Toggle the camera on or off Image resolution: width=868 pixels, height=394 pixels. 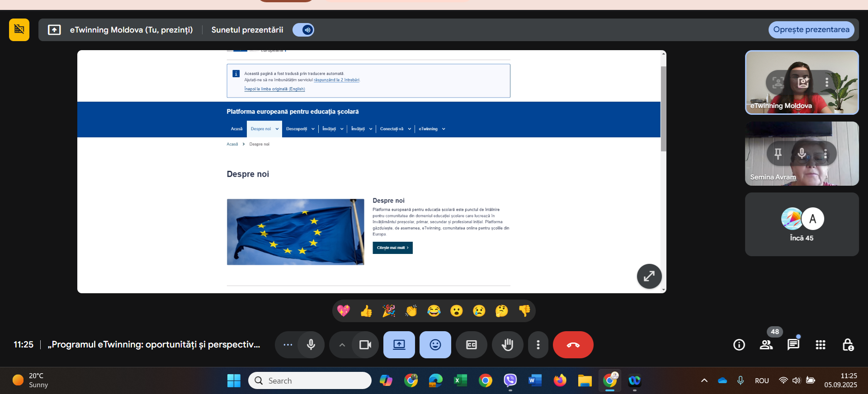click(x=365, y=345)
